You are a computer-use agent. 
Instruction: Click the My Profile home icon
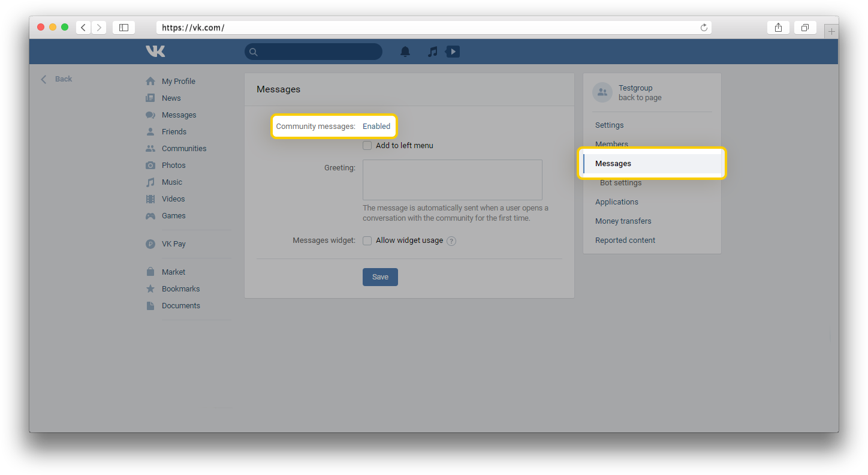coord(150,81)
